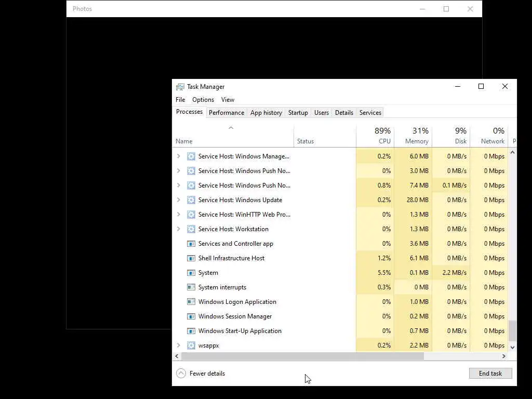The image size is (532, 399).
Task: Maximize the Photos window
Action: click(446, 9)
